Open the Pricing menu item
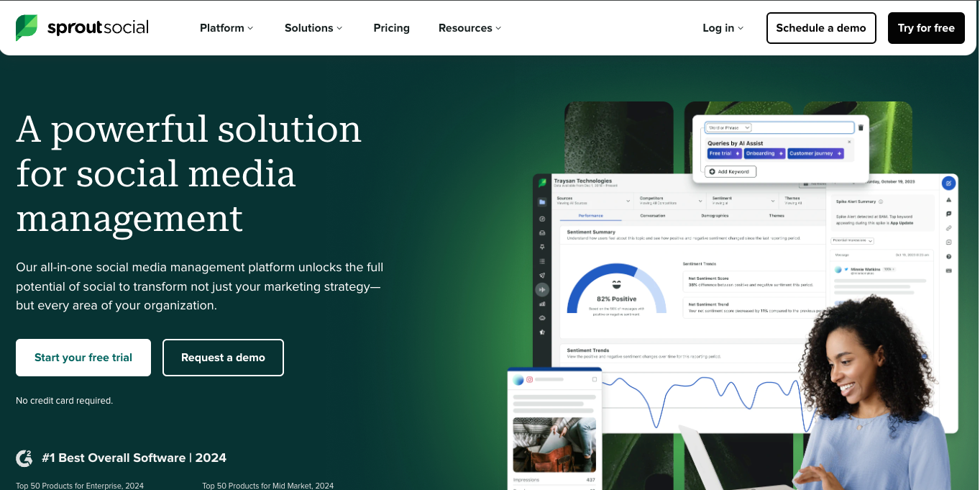The height and width of the screenshot is (490, 980). tap(391, 27)
